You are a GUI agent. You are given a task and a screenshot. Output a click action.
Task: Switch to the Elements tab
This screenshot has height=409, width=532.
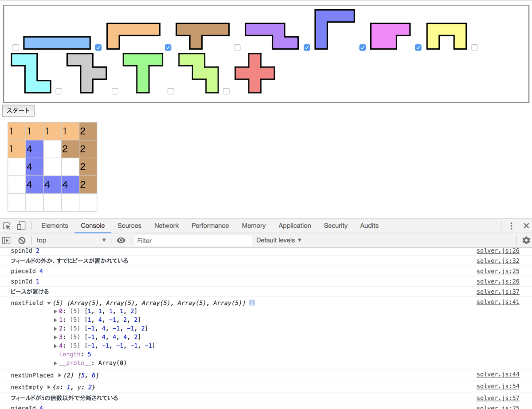click(55, 226)
